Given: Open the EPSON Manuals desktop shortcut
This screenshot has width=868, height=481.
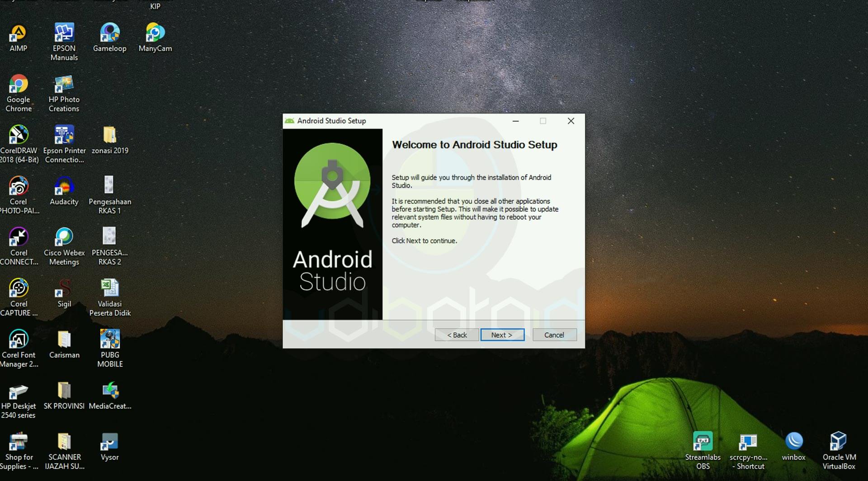Looking at the screenshot, I should 64,42.
